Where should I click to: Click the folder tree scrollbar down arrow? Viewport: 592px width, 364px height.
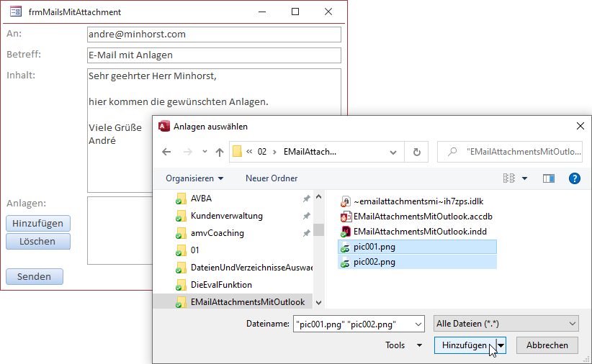(x=319, y=303)
